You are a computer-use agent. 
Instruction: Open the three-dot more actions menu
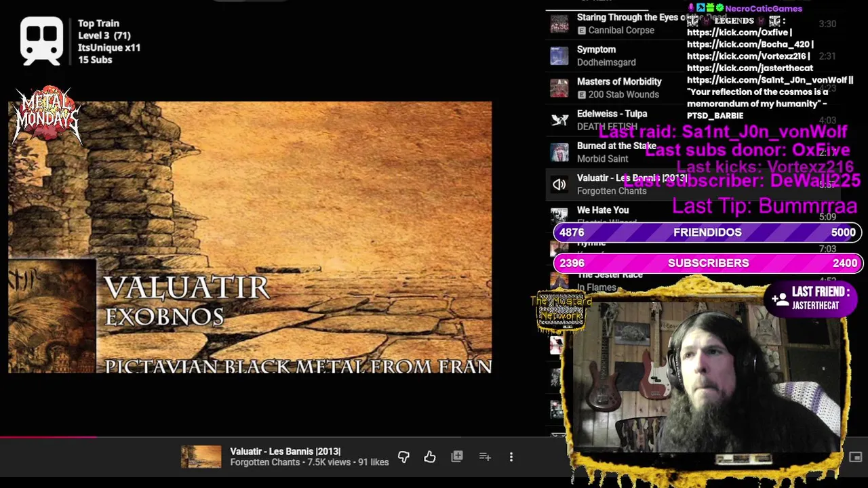point(511,457)
